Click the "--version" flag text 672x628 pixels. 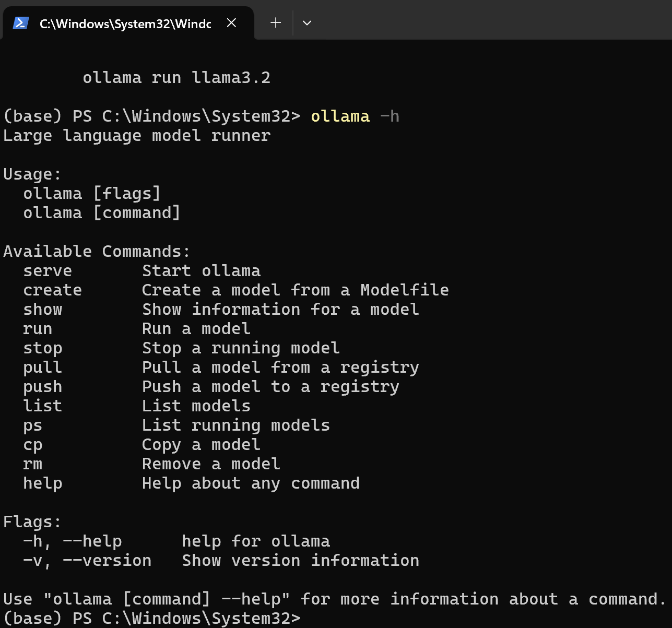tap(107, 561)
